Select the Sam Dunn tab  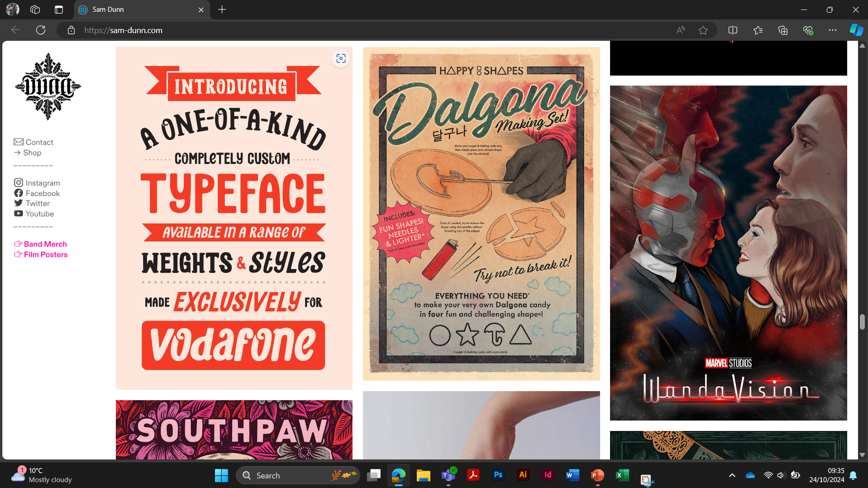(143, 10)
